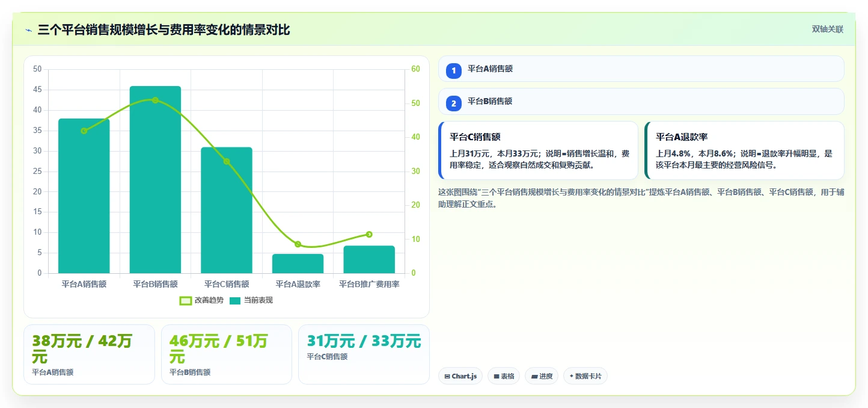Click the number 2 badge for 平台B销售额
Screen dimensions: 868x408
point(454,104)
